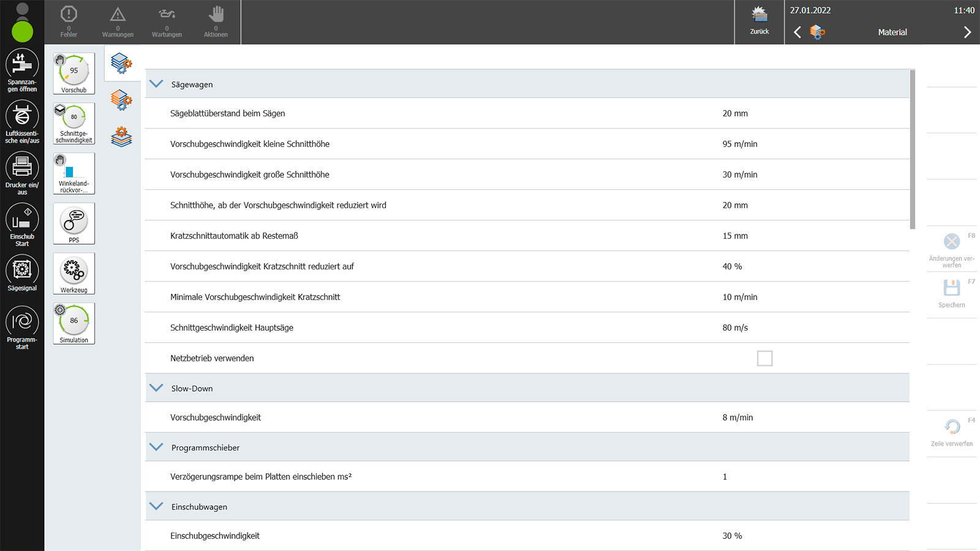This screenshot has height=551, width=980.
Task: Open the Simulation gauge tile
Action: [74, 323]
